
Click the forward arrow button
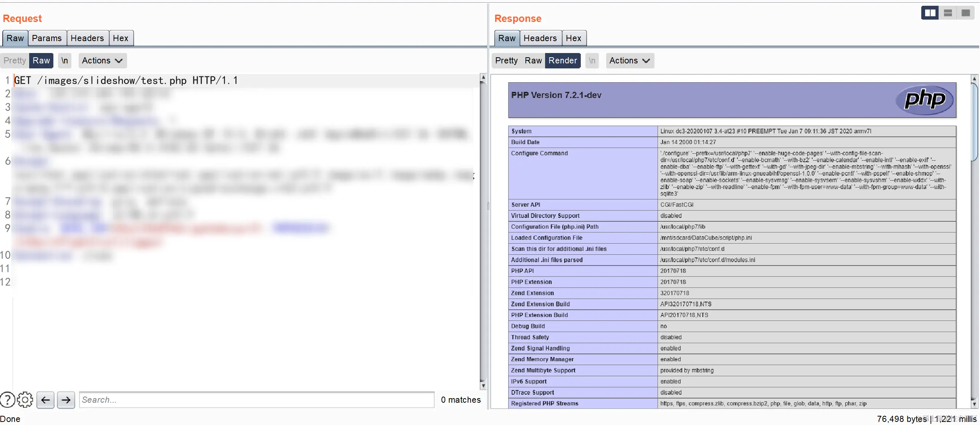(66, 400)
